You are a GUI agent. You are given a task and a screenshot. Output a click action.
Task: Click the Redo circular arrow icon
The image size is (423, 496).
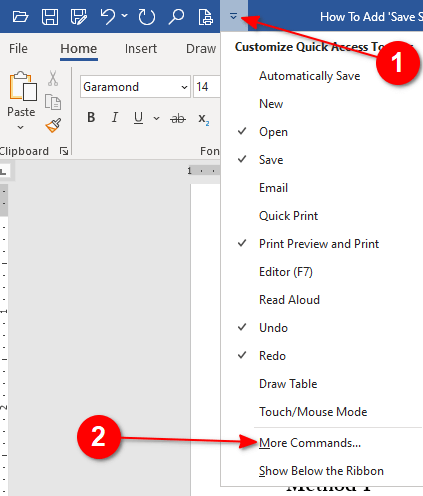(147, 17)
